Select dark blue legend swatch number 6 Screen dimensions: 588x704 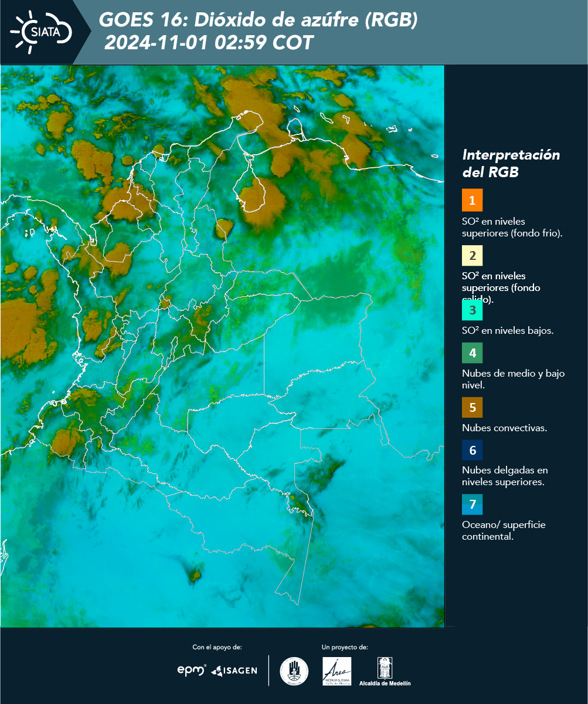click(472, 451)
